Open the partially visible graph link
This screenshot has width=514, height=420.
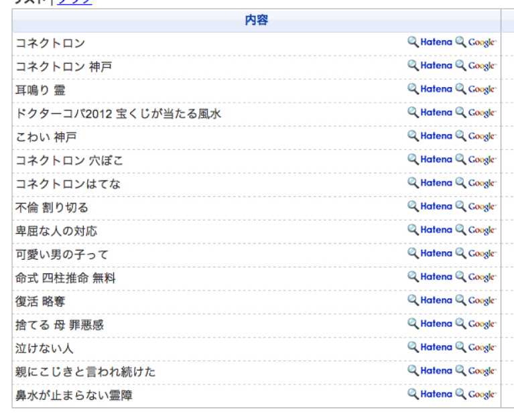pos(74,1)
